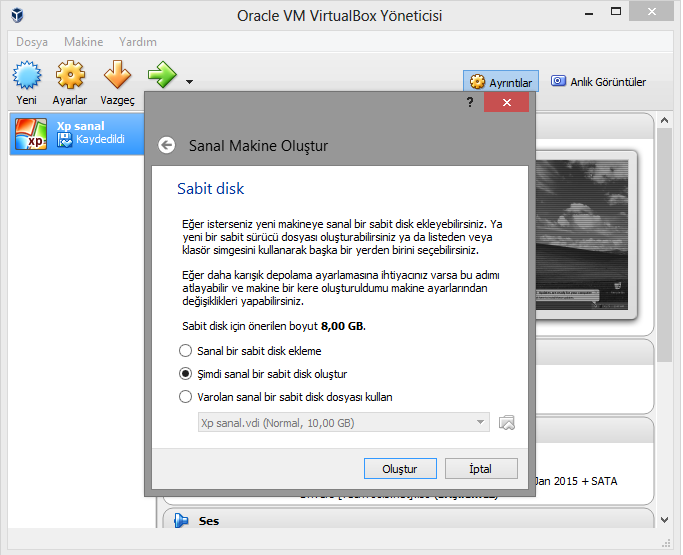This screenshot has height=555, width=683.
Task: Click the 'Xp sanal' machine name
Action: pos(81,126)
